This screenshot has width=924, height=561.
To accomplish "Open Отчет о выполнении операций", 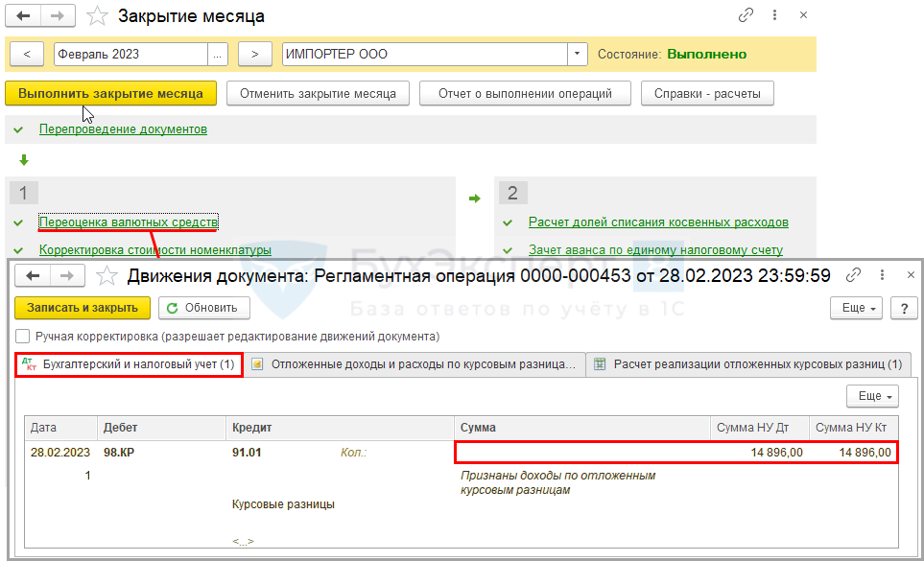I will click(x=525, y=94).
